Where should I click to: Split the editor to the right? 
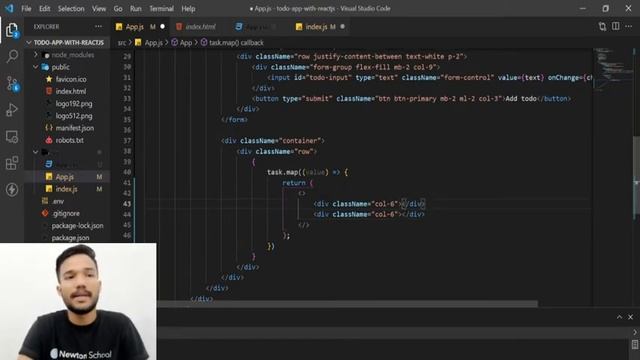coord(616,27)
